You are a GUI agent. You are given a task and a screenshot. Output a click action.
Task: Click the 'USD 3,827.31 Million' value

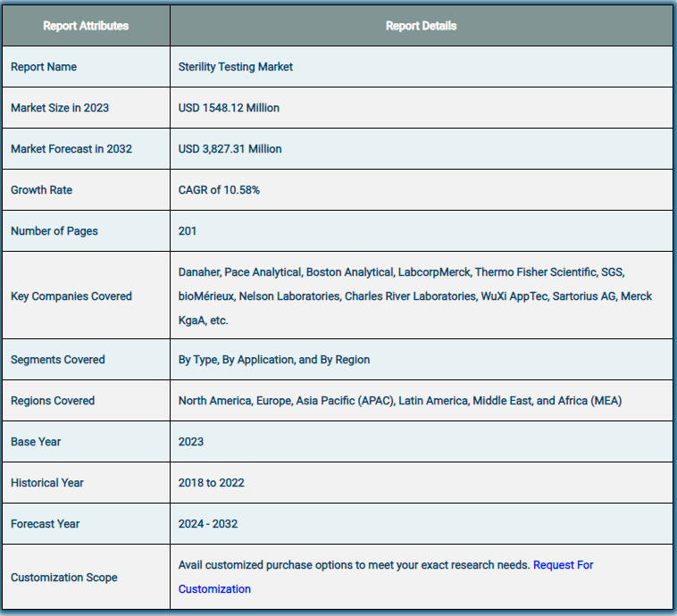(230, 149)
